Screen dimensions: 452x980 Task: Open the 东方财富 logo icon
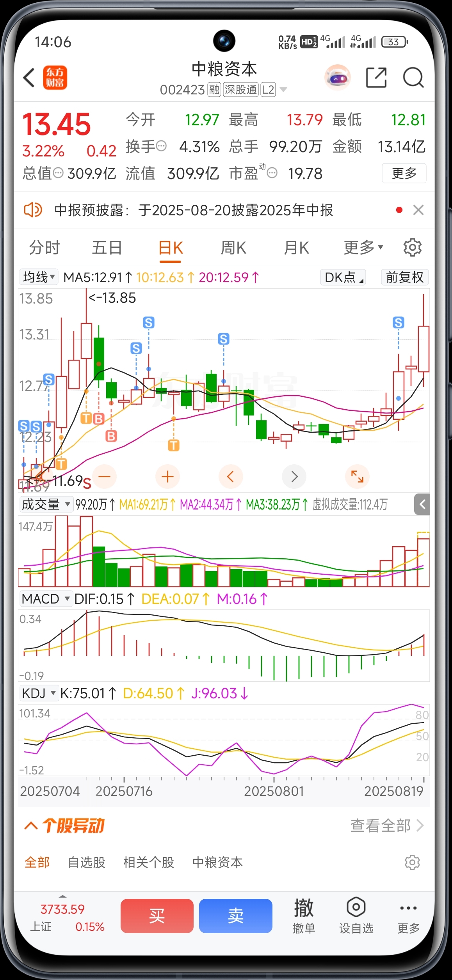click(x=55, y=77)
